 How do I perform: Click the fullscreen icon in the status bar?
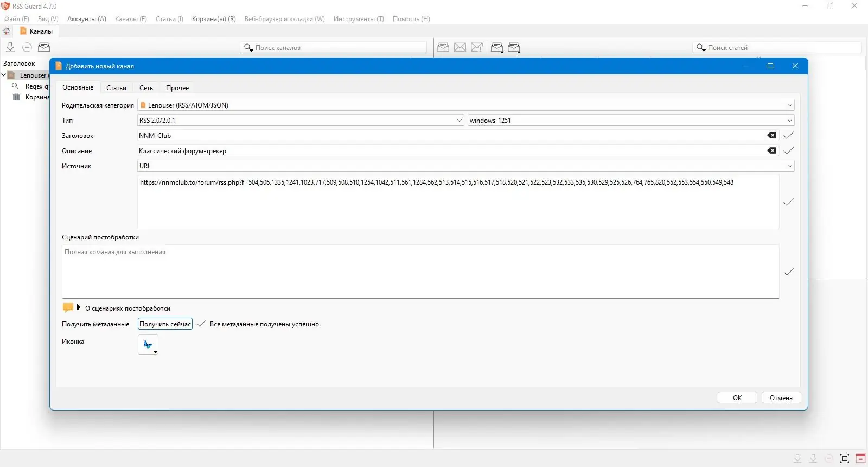tap(845, 458)
